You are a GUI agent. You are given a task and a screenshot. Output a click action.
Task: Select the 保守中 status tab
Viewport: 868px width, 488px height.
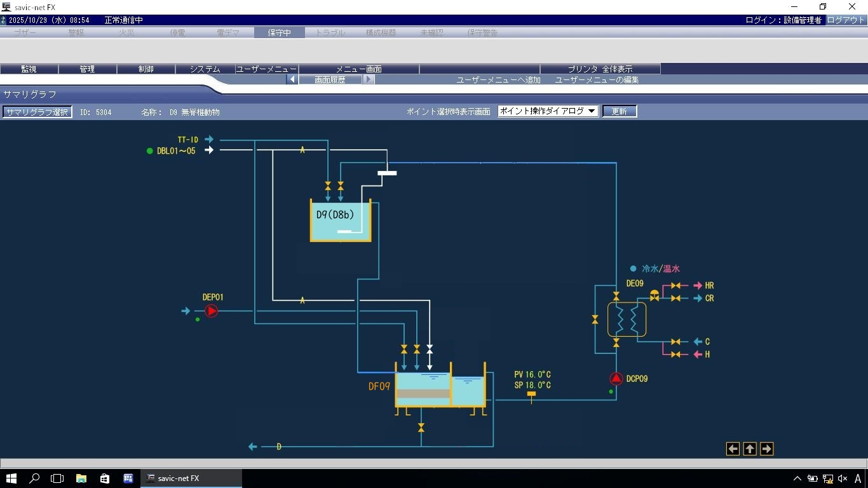pyautogui.click(x=279, y=32)
